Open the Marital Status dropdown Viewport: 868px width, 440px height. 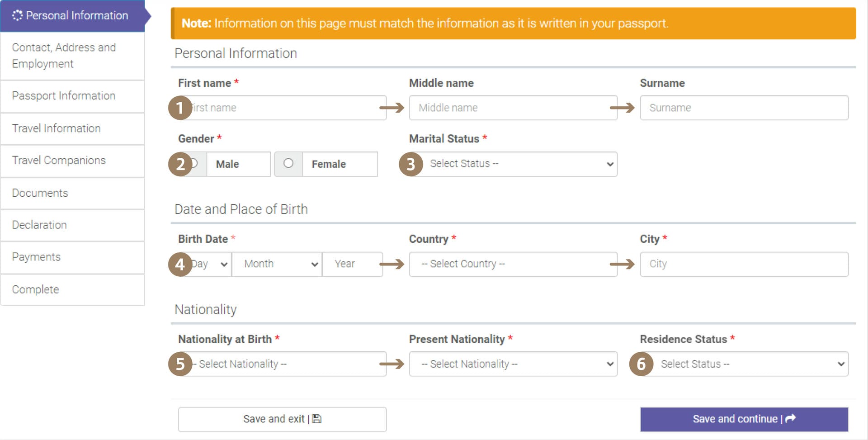point(520,164)
